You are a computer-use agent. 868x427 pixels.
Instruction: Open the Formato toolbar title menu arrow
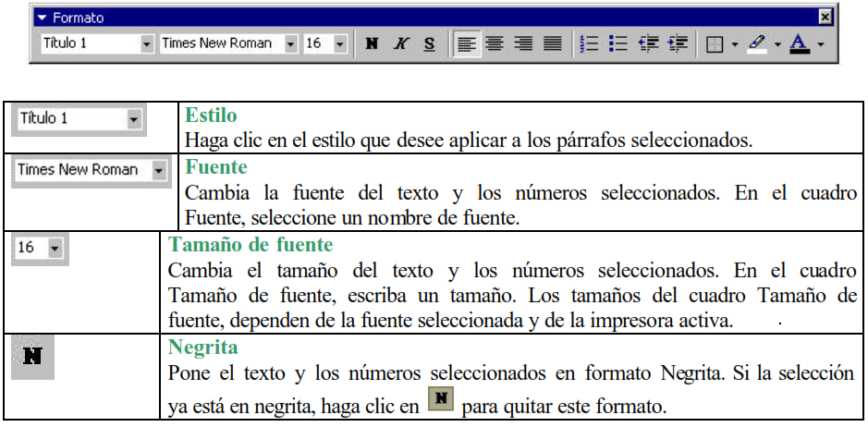pyautogui.click(x=41, y=18)
